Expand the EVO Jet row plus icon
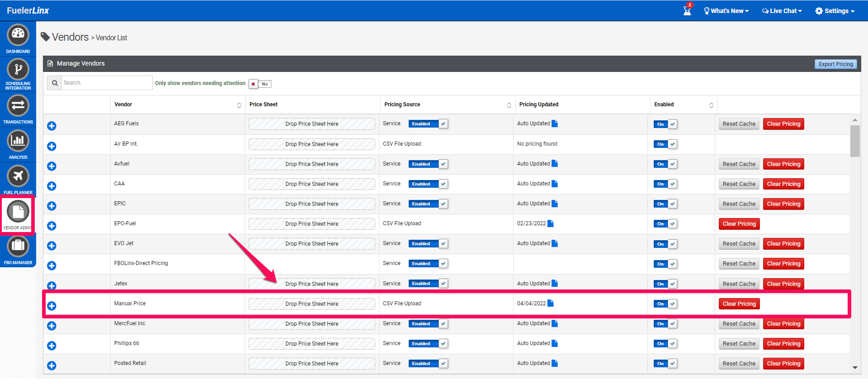This screenshot has width=868, height=384. click(x=52, y=246)
